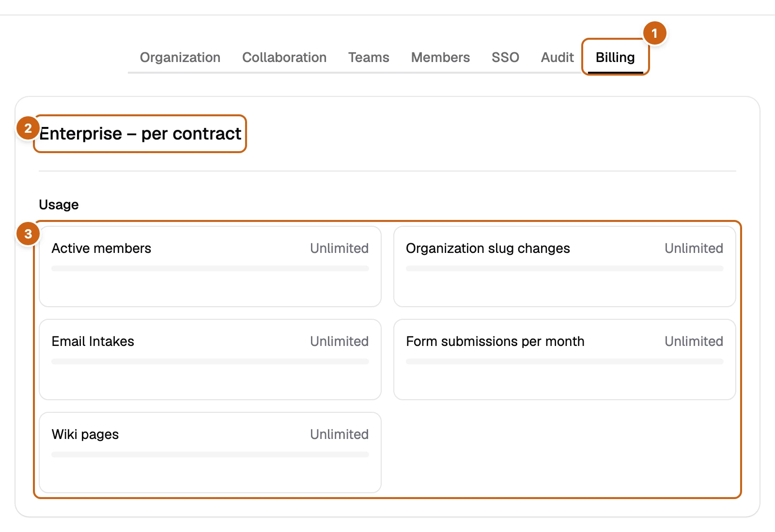This screenshot has width=775, height=532.
Task: Click the 'Enterprise – per contract' heading
Action: [x=140, y=134]
